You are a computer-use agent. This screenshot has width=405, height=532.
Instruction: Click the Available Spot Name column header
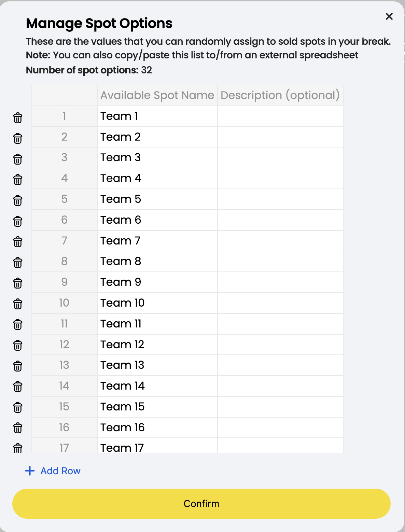[157, 95]
